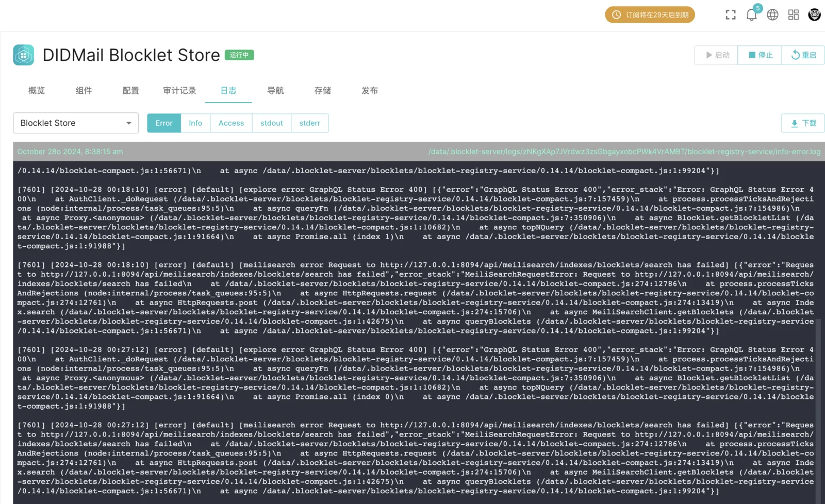Click the 运行中 status badge

239,55
